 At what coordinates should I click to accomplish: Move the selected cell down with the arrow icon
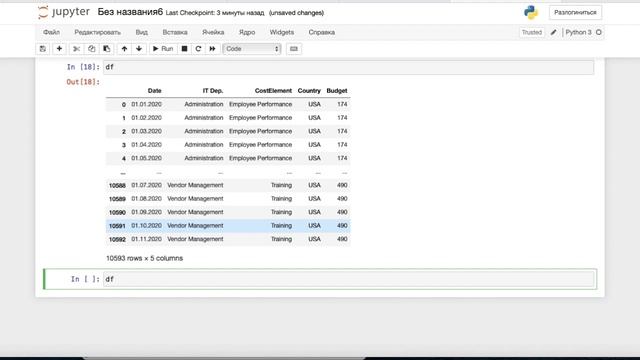point(139,49)
